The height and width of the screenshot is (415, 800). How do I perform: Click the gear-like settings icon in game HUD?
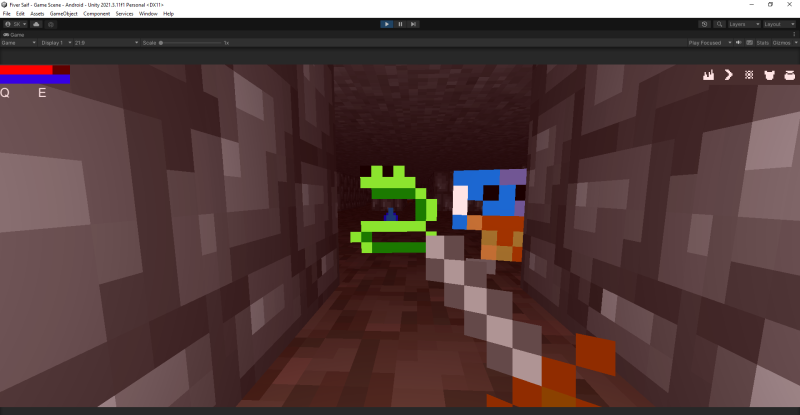[749, 75]
